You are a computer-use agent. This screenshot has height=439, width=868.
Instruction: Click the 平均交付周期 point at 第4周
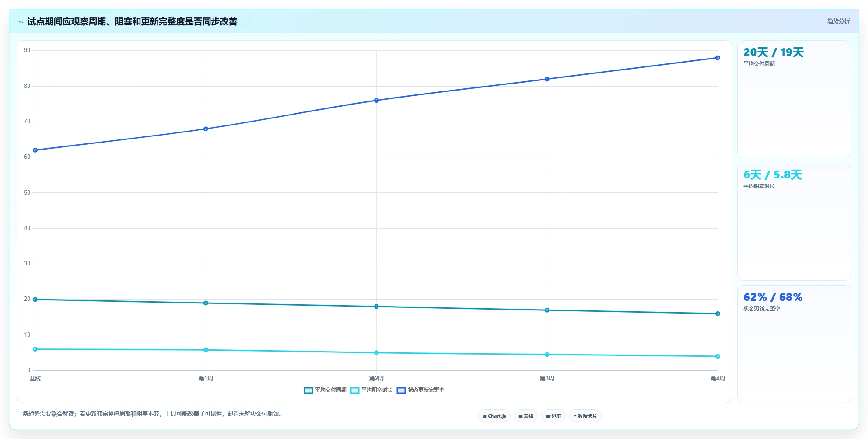717,314
